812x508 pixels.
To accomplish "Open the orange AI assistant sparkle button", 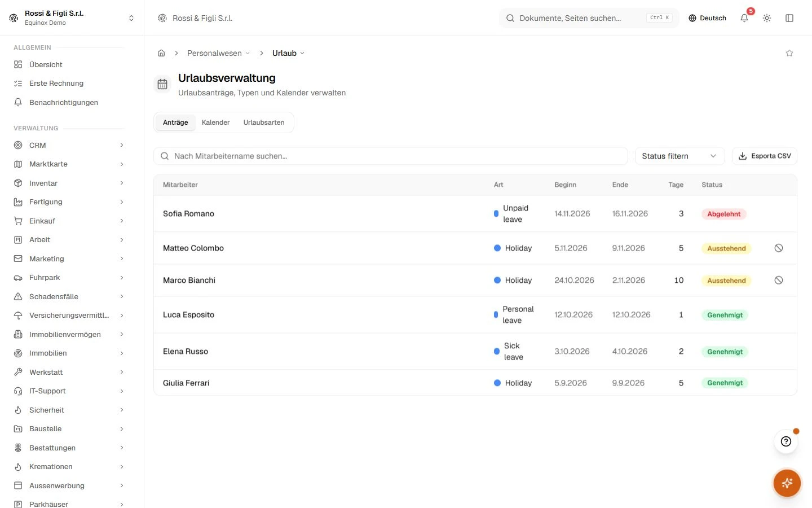I will 787,483.
